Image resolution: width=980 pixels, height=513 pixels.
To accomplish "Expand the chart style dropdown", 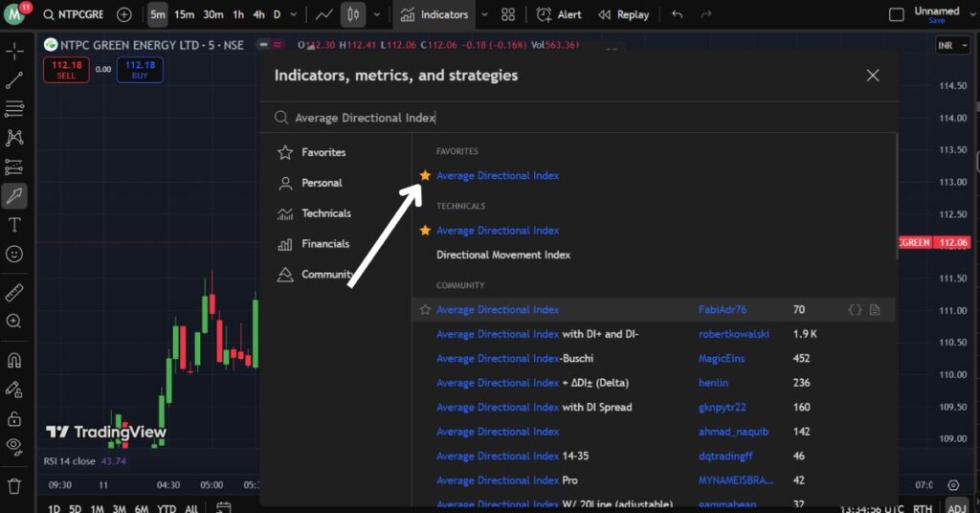I will point(377,14).
